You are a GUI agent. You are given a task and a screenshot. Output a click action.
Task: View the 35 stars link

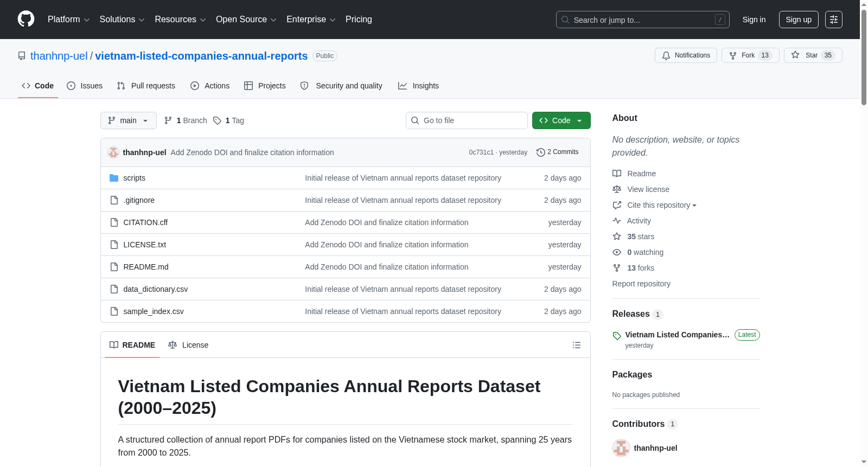click(x=634, y=236)
